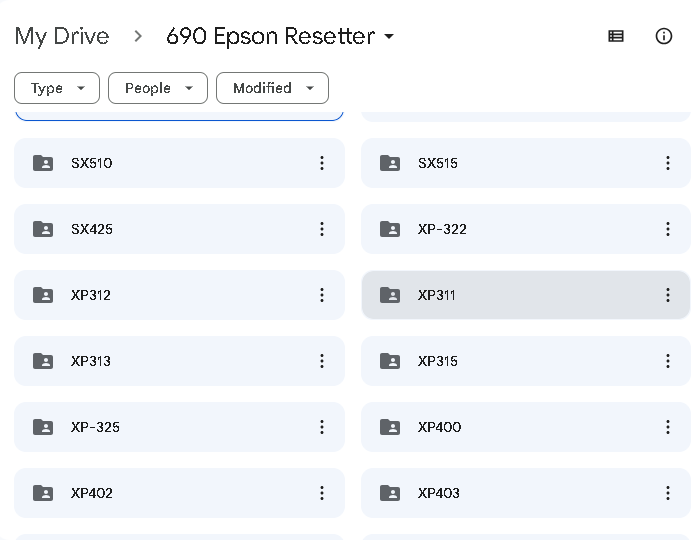Open the 690 Epson Resetter folder menu
The image size is (694, 540).
coord(280,36)
